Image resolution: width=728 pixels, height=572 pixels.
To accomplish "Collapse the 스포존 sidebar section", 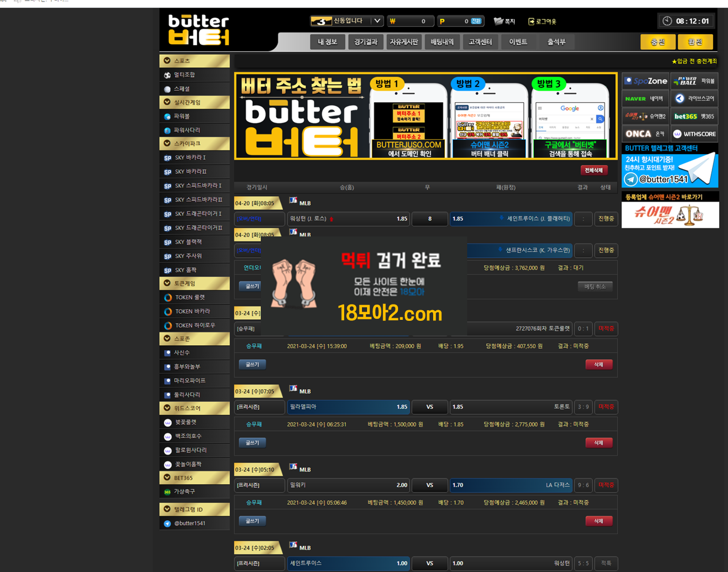I will pos(195,339).
